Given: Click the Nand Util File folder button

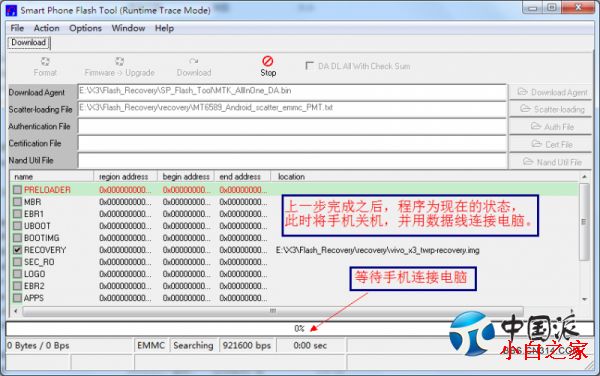Looking at the screenshot, I should (550, 162).
